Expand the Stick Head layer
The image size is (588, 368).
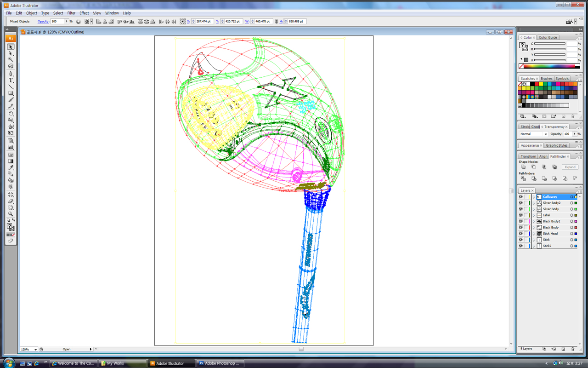pos(533,234)
